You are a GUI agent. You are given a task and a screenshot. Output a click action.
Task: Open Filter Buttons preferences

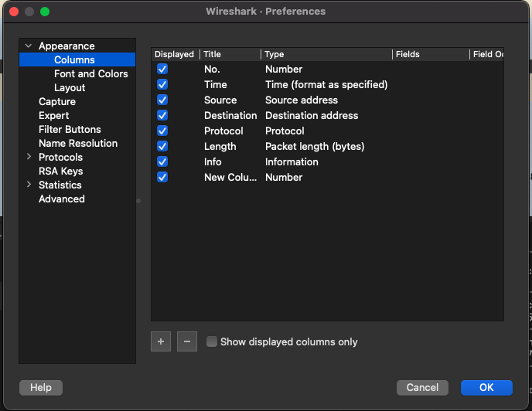coord(70,129)
